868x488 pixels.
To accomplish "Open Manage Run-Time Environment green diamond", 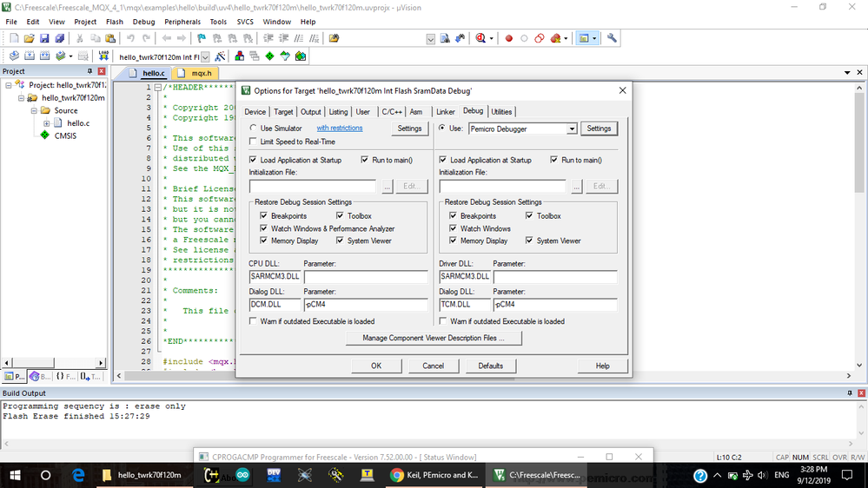I will pyautogui.click(x=269, y=56).
